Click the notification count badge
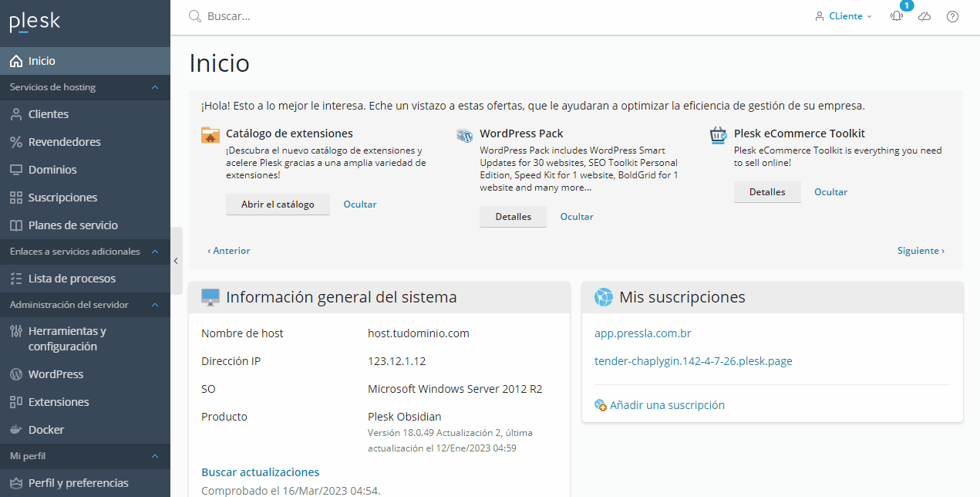Screen dimensions: 980x497 (906, 5)
